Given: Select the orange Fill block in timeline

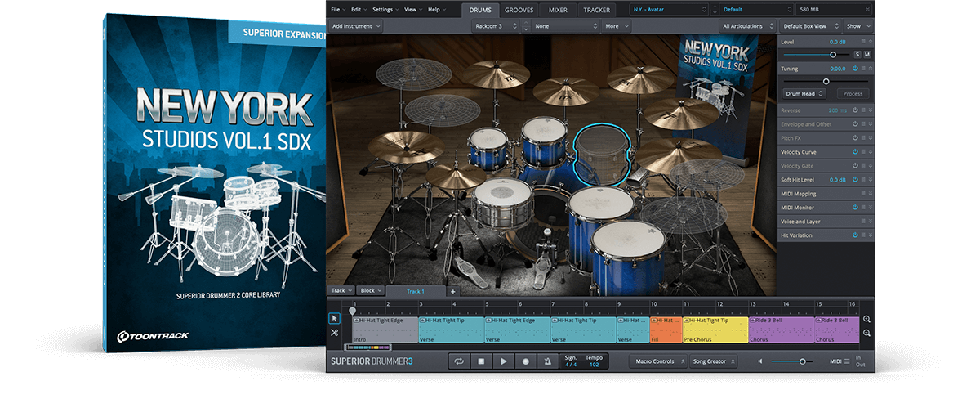Looking at the screenshot, I should pos(666,330).
